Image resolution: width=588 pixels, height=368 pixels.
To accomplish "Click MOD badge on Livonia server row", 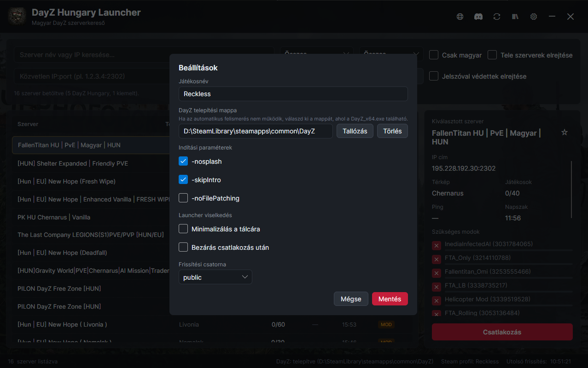I will click(x=386, y=324).
